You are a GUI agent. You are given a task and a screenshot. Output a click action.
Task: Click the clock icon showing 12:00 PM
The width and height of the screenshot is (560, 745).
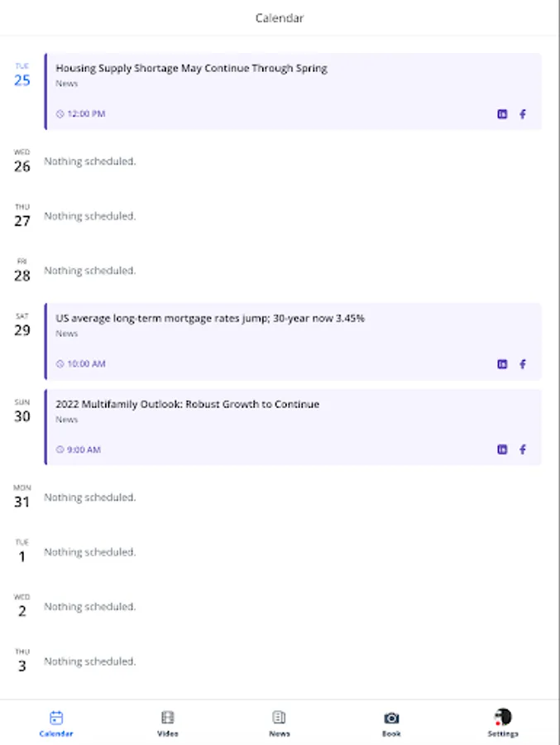[58, 113]
